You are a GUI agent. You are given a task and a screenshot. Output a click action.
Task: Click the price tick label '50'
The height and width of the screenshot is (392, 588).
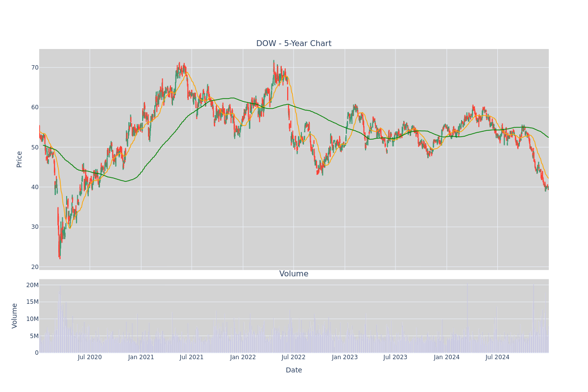point(35,147)
